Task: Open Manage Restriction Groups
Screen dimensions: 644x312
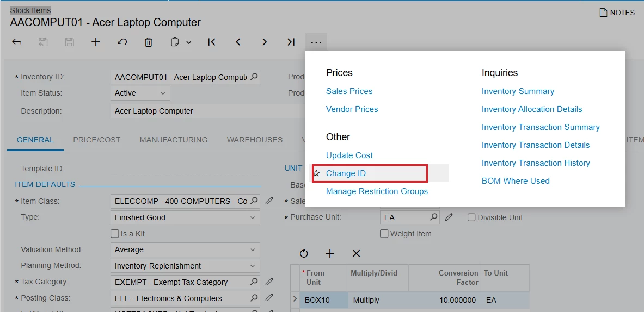Action: point(377,191)
